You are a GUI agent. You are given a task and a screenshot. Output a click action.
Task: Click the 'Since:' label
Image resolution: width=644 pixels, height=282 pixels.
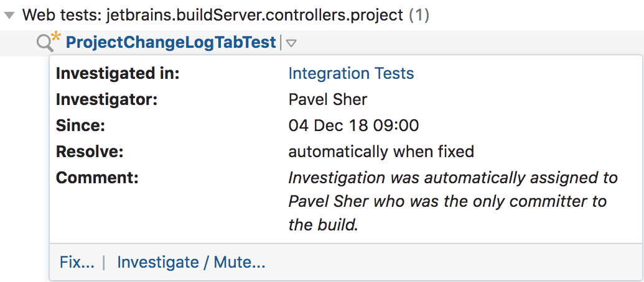pos(80,125)
